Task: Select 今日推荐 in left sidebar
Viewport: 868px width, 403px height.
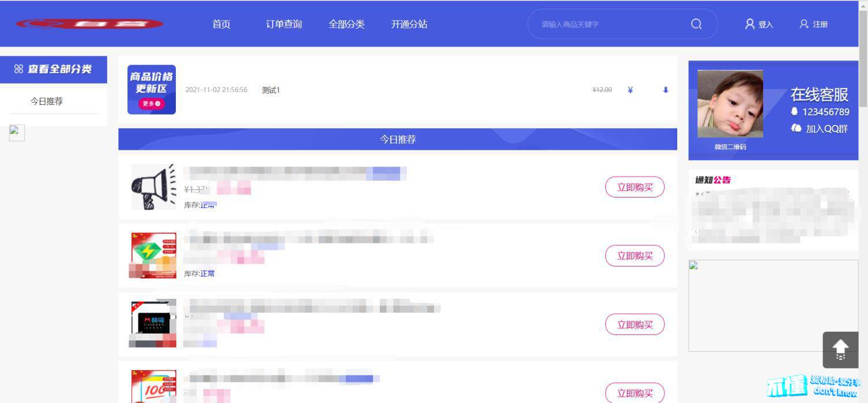Action: [47, 101]
